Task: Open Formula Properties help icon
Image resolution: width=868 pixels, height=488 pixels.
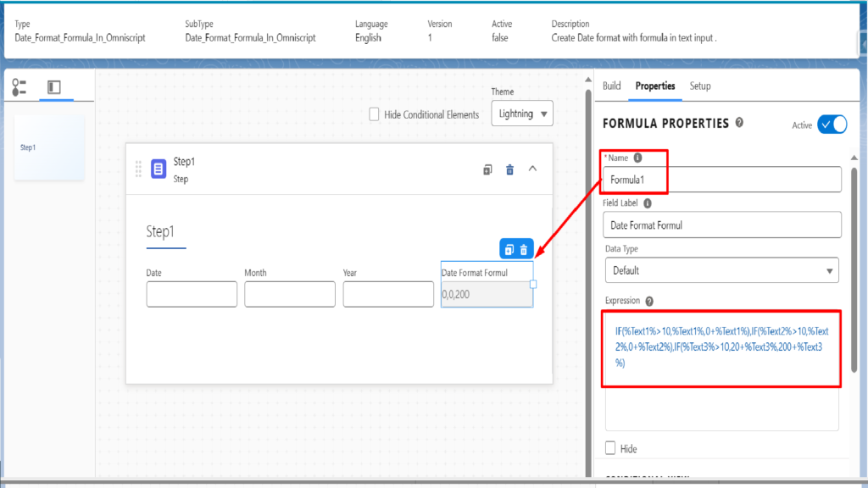Action: (739, 123)
